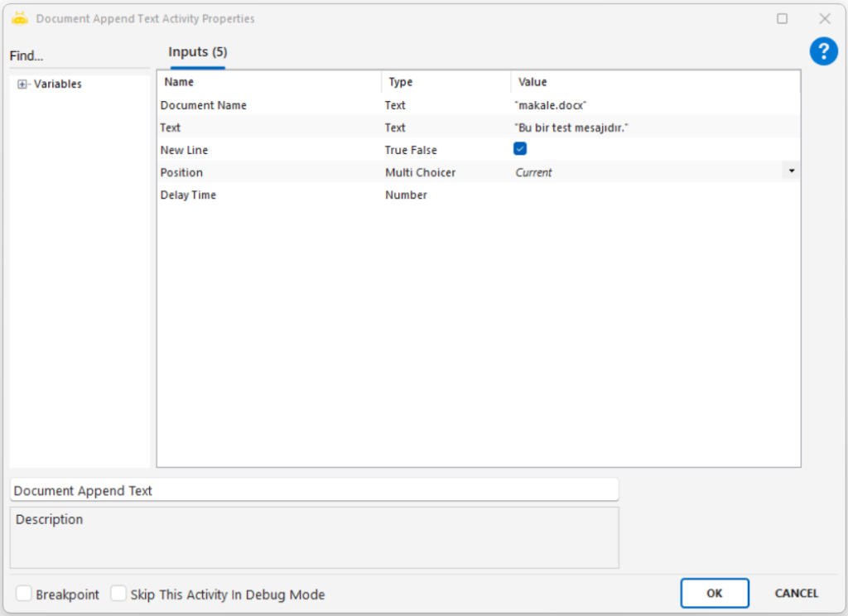Maximize the properties window
The height and width of the screenshot is (616, 848).
(x=782, y=18)
